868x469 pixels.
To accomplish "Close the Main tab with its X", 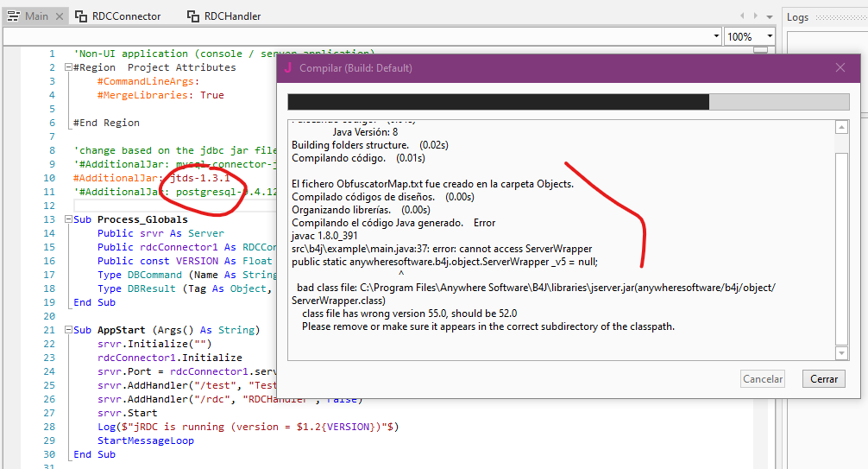I will [x=60, y=16].
